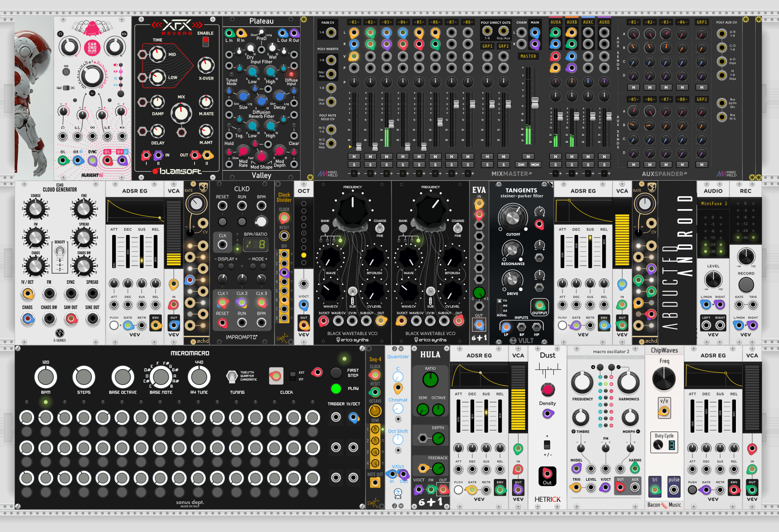This screenshot has height=532, width=779.
Task: Flip the MicroMacro TUNING toggle switch
Action: 232,376
